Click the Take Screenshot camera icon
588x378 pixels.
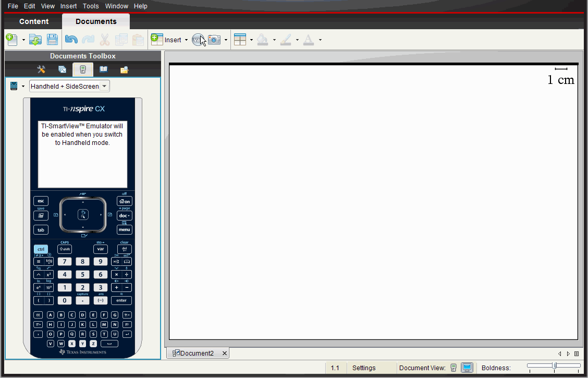(214, 40)
